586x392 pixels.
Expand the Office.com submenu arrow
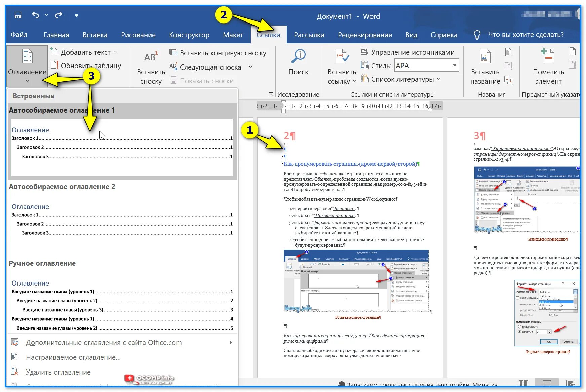pos(231,342)
